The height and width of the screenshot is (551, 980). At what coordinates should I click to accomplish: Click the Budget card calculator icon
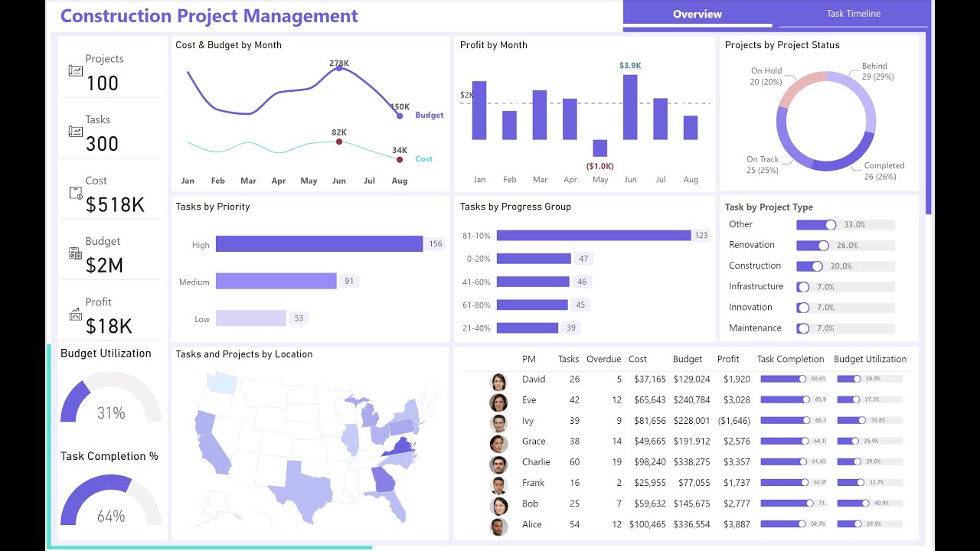(75, 253)
